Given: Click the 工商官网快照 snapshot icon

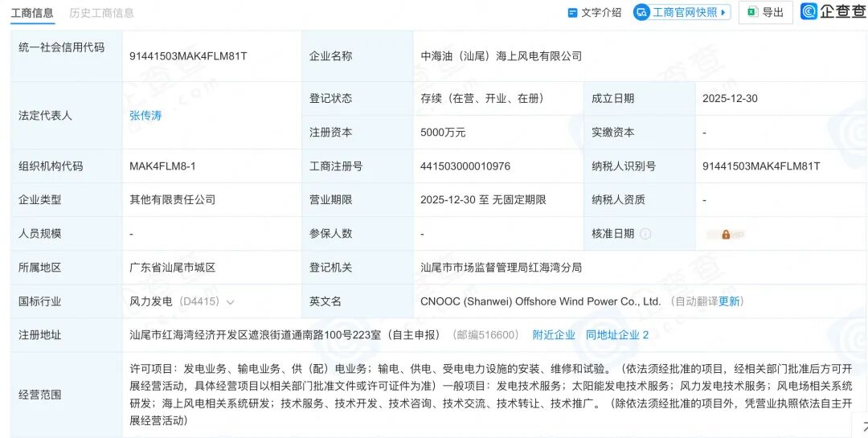Looking at the screenshot, I should tap(641, 12).
